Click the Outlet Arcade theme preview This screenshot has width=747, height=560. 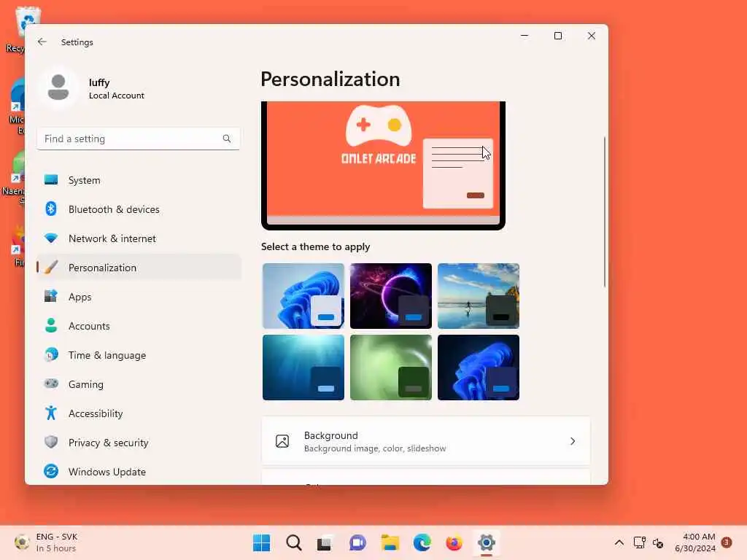(x=383, y=166)
